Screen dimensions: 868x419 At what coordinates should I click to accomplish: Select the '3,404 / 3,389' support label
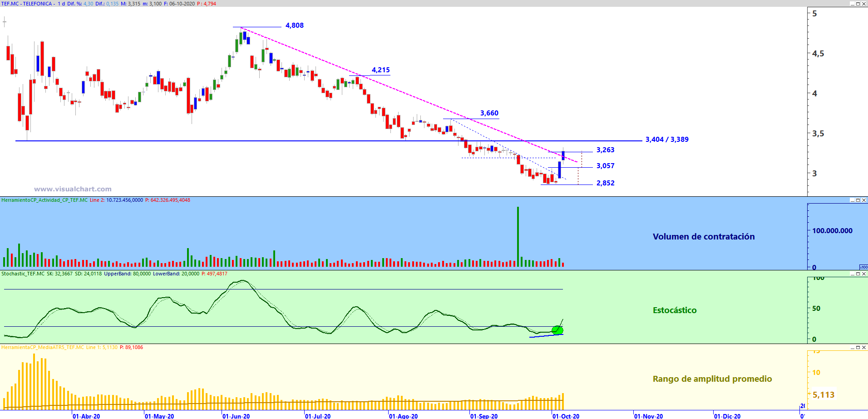[667, 140]
